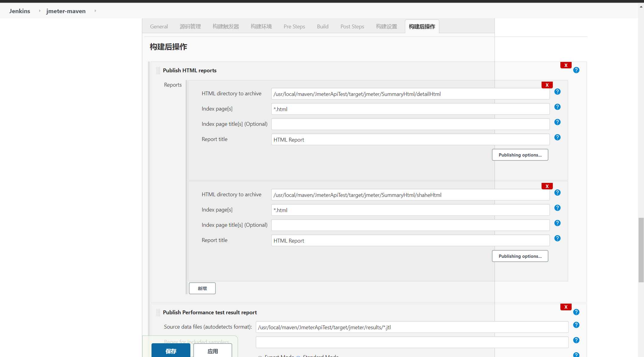Image resolution: width=644 pixels, height=357 pixels.
Task: Click the help icon next to HTML directory to archive
Action: click(557, 91)
